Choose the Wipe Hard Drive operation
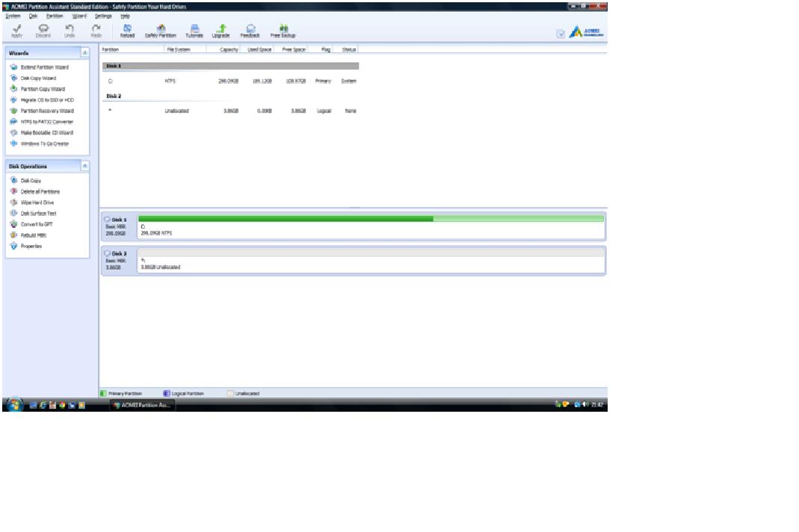 tap(32, 202)
